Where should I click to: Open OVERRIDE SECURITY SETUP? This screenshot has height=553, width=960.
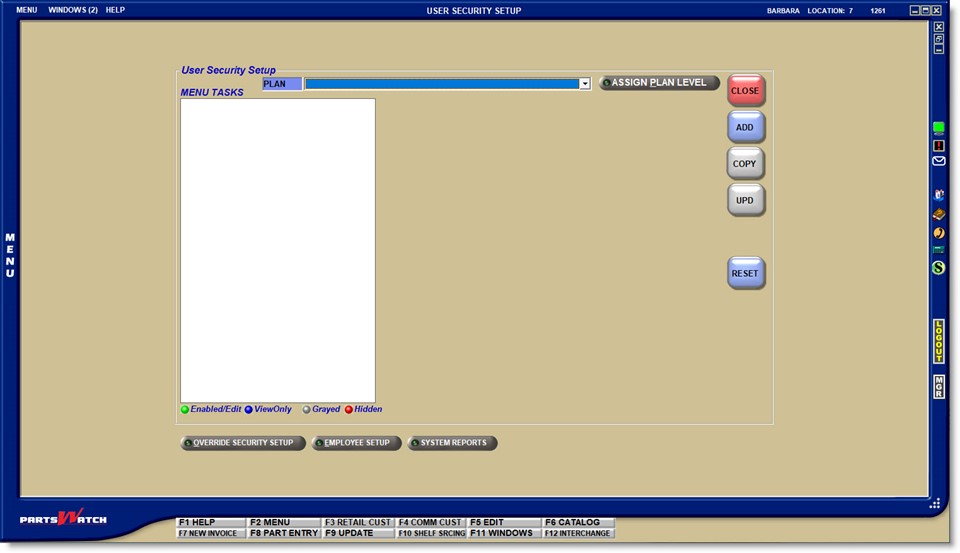pos(243,443)
